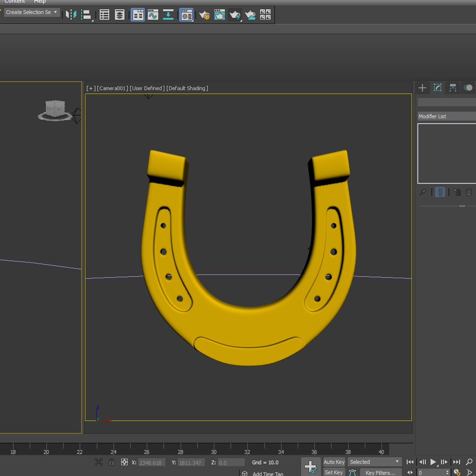Switch to the Create panel tab
The height and width of the screenshot is (476, 476).
(422, 88)
